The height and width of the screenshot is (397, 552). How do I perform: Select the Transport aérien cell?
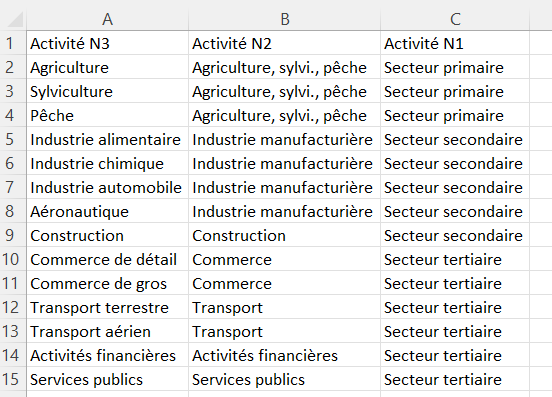point(107,331)
